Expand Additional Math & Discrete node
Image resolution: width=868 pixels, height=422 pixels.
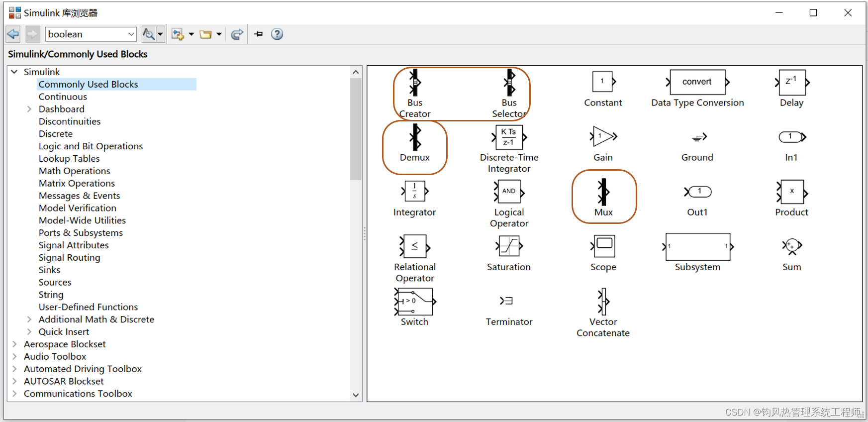[29, 319]
